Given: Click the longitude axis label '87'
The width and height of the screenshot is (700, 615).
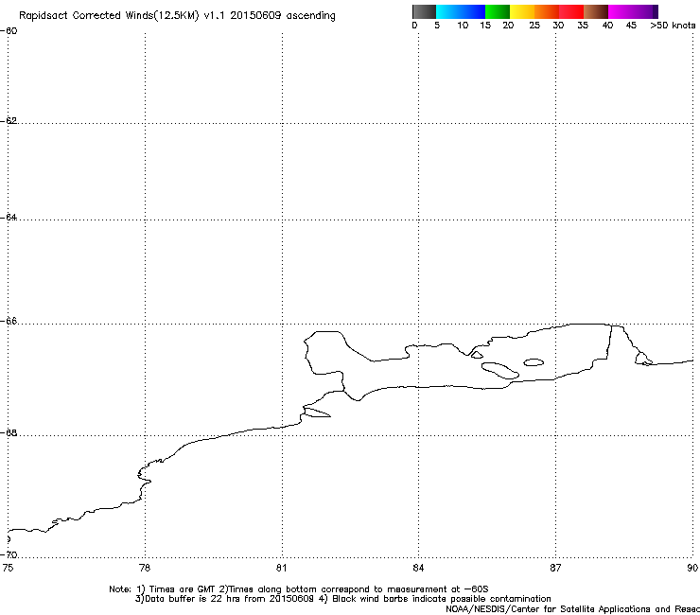Looking at the screenshot, I should pyautogui.click(x=555, y=568).
